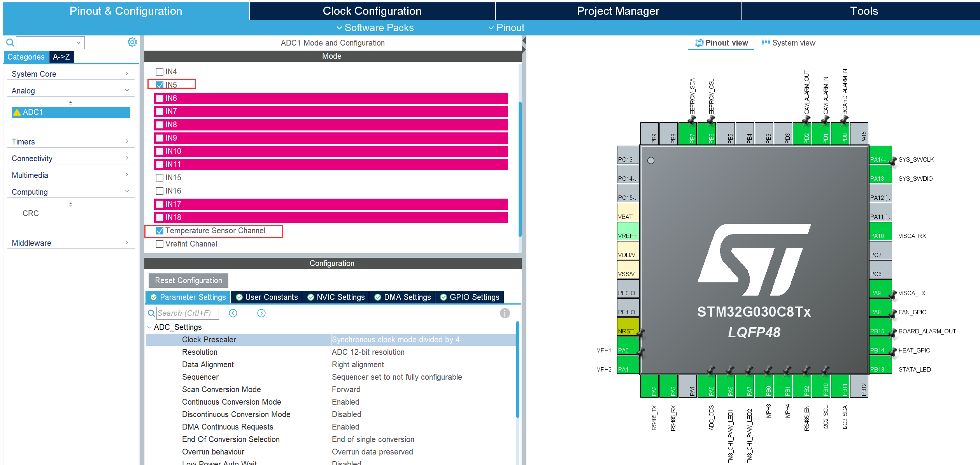Image resolution: width=980 pixels, height=465 pixels.
Task: Open the DMA Settings tab
Action: 403,297
